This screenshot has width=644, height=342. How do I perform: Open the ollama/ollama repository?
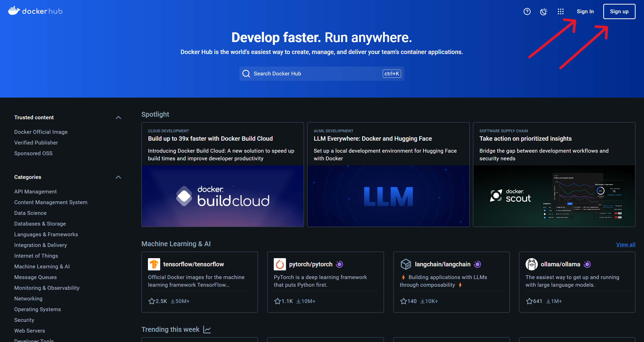click(x=560, y=264)
